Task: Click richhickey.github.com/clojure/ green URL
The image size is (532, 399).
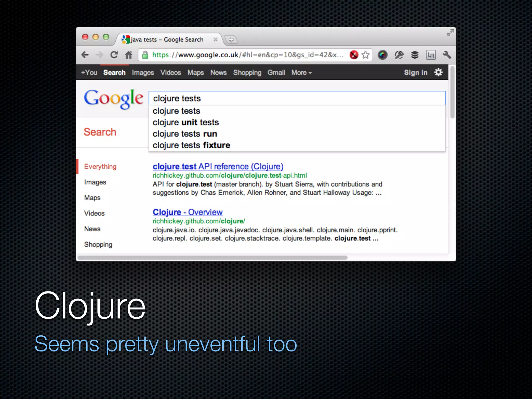Action: point(199,221)
